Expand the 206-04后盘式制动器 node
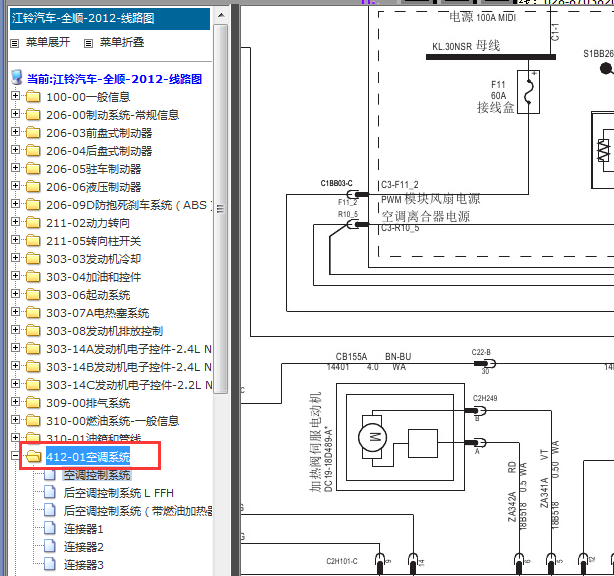 [x=15, y=150]
